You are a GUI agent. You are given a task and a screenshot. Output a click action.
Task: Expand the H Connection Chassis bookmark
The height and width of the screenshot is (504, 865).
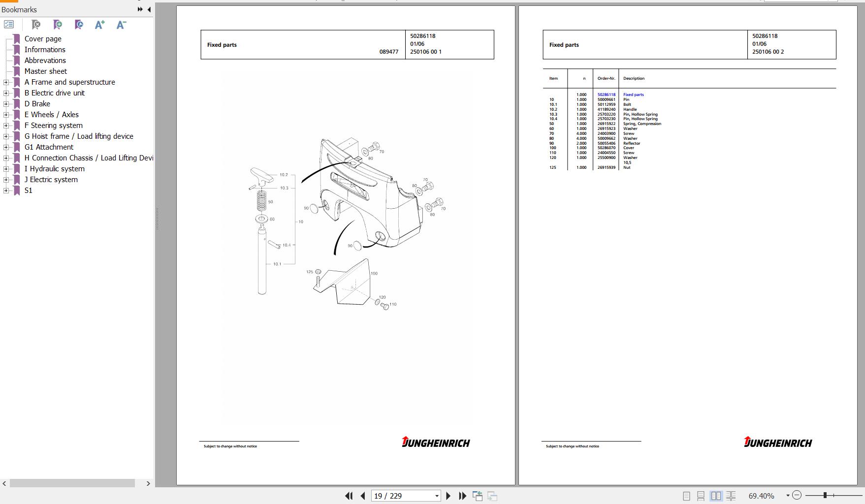tap(6, 158)
